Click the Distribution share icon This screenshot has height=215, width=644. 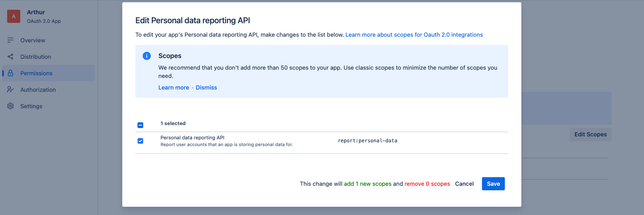(x=11, y=57)
